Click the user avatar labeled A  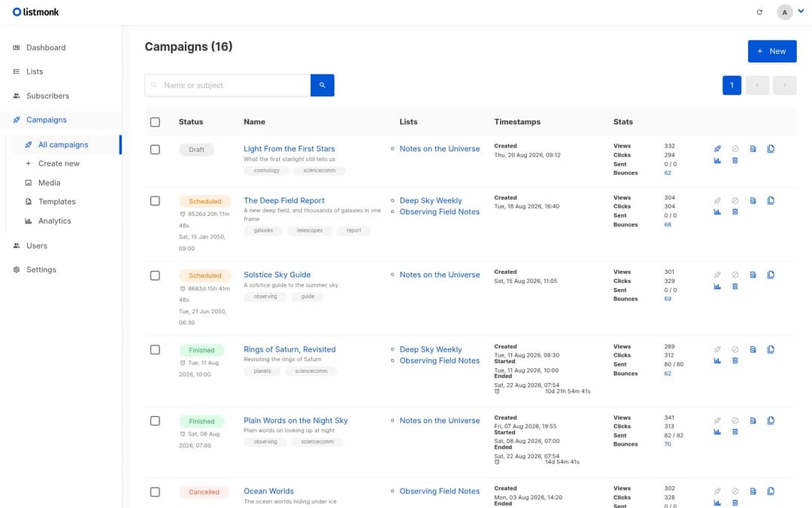784,12
